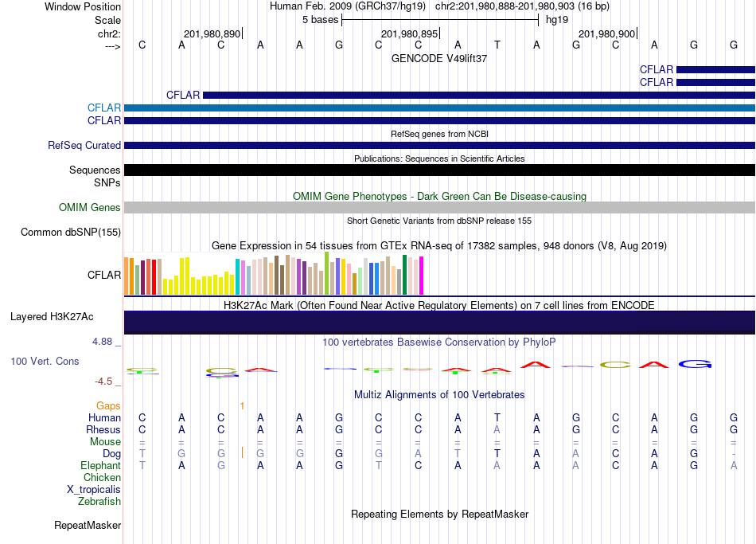The height and width of the screenshot is (544, 756).
Task: Click the orange gap count '1' marker
Action: coord(242,406)
